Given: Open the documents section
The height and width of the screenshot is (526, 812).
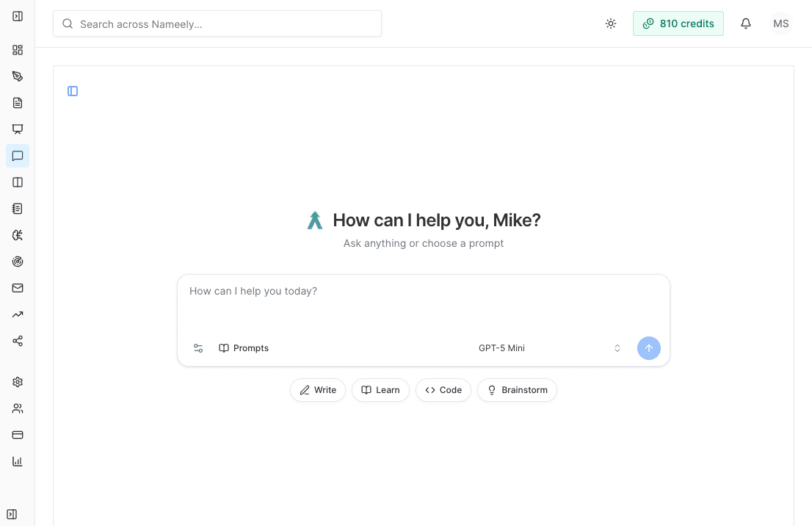Looking at the screenshot, I should (18, 102).
